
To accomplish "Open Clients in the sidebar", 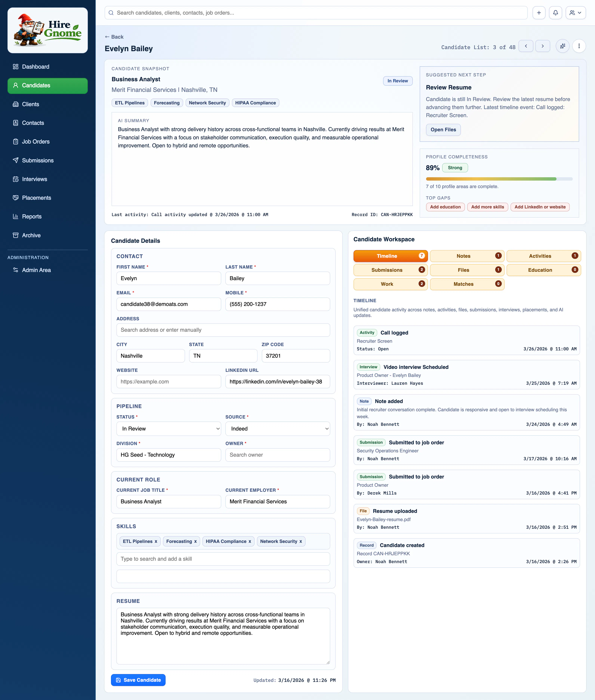I will pos(48,104).
